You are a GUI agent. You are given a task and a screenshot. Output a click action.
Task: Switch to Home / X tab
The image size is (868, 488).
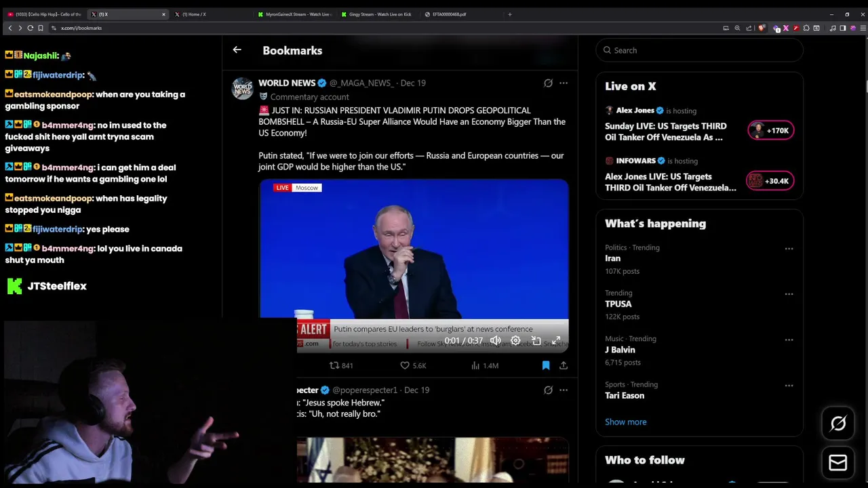click(x=210, y=14)
